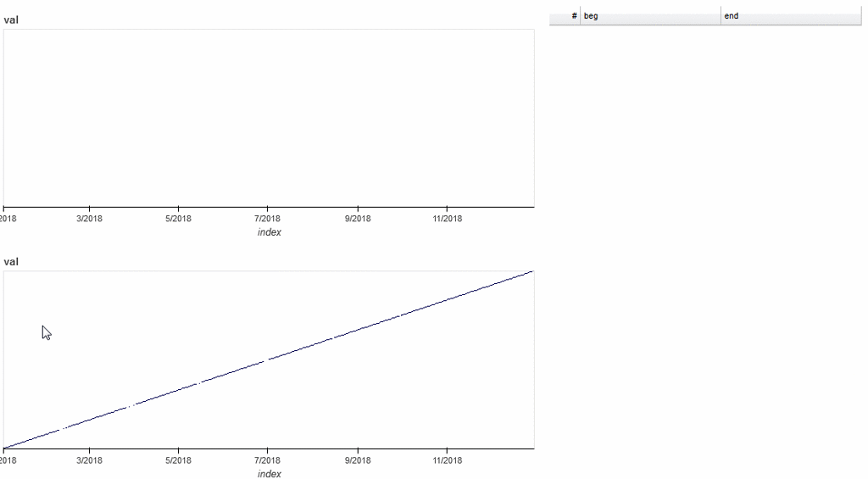Viewport: 868px width, 479px height.
Task: Click '9/2018' label on upper chart axis
Action: coord(358,219)
